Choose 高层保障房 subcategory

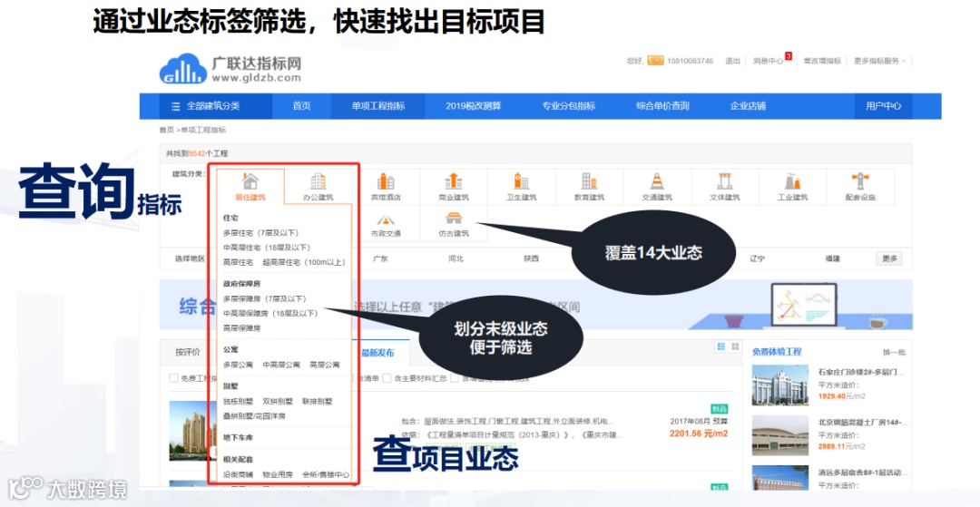coord(241,327)
